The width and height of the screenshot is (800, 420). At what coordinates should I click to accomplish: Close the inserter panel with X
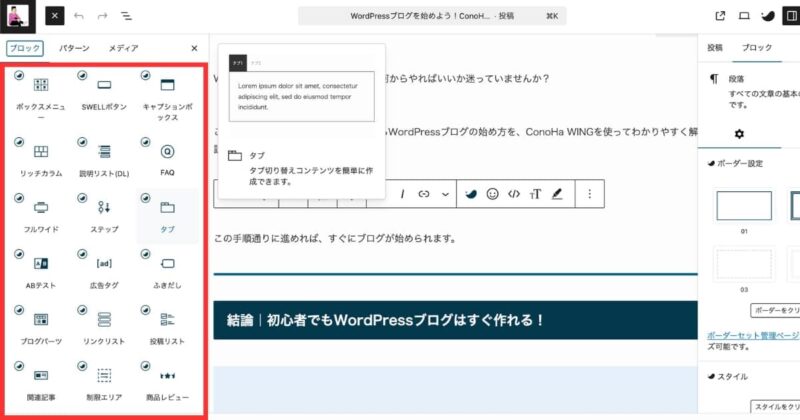click(194, 48)
